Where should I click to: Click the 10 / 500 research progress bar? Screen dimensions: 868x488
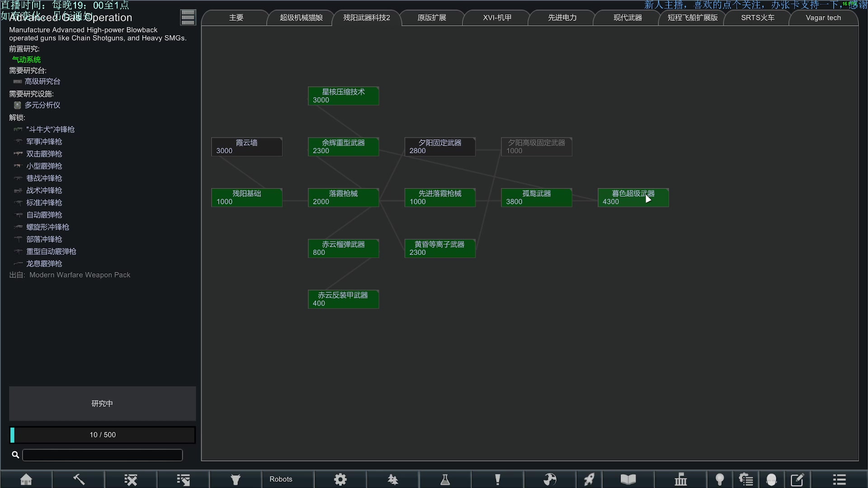coord(103,435)
